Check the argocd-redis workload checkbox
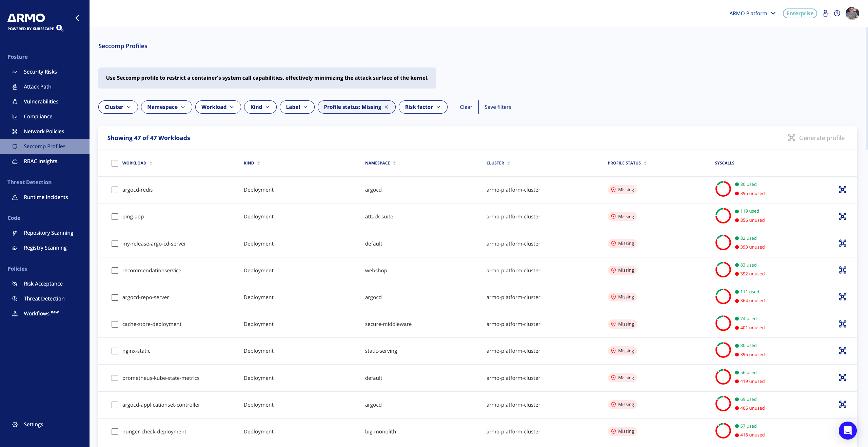 tap(115, 190)
